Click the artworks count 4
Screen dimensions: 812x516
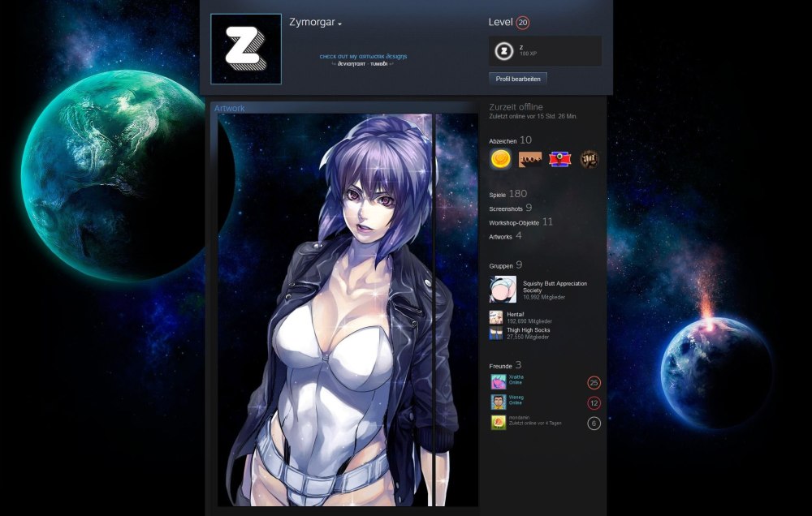(x=518, y=235)
